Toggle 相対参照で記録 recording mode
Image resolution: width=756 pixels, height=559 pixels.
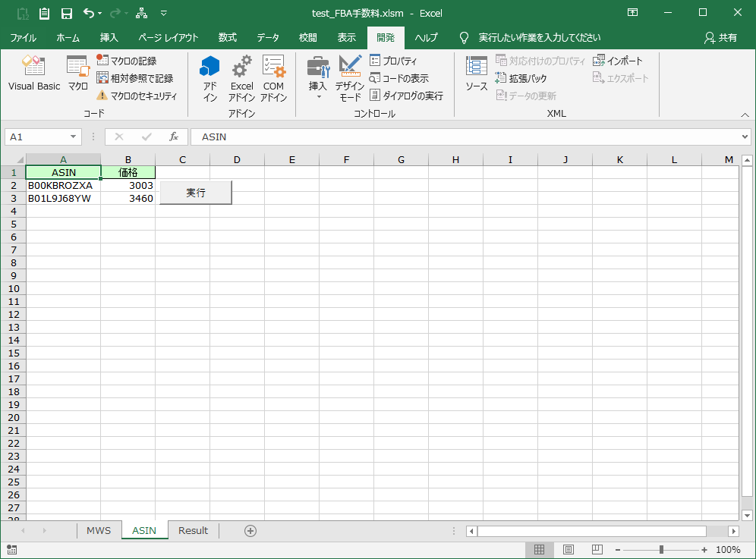137,77
